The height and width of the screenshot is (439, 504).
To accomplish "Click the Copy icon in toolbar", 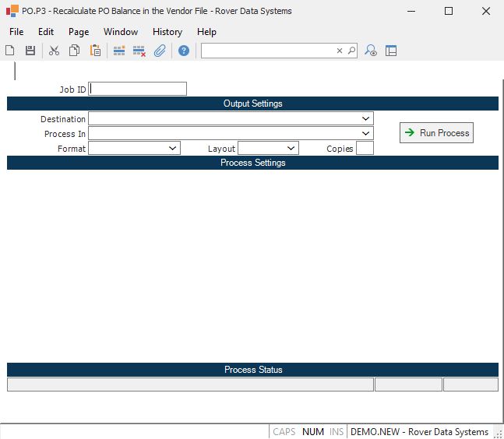I will coord(74,51).
